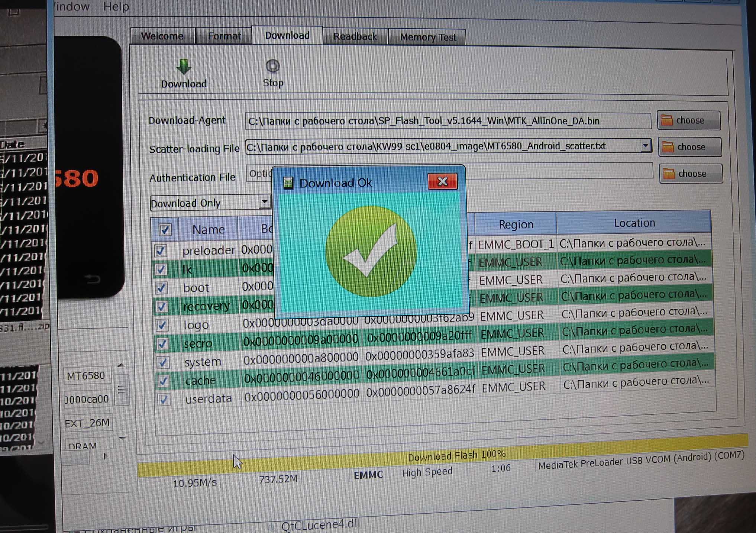Click the Download-Agent choose folder button
This screenshot has width=756, height=533.
tap(689, 120)
